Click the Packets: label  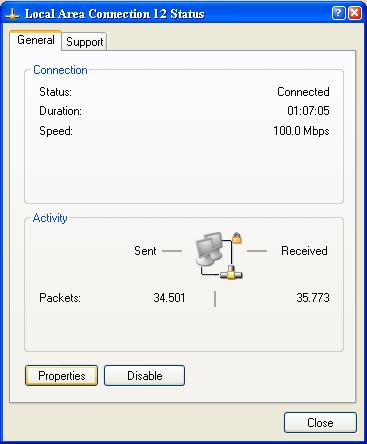60,297
